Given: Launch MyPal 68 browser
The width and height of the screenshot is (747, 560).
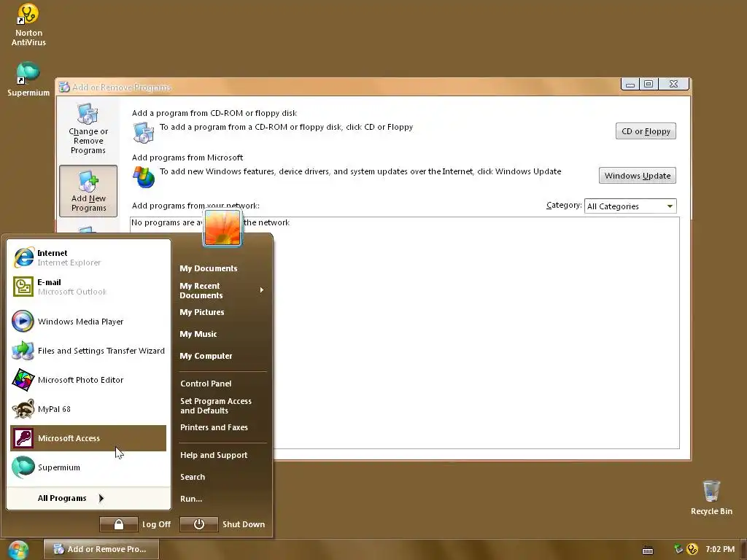Looking at the screenshot, I should 88,409.
